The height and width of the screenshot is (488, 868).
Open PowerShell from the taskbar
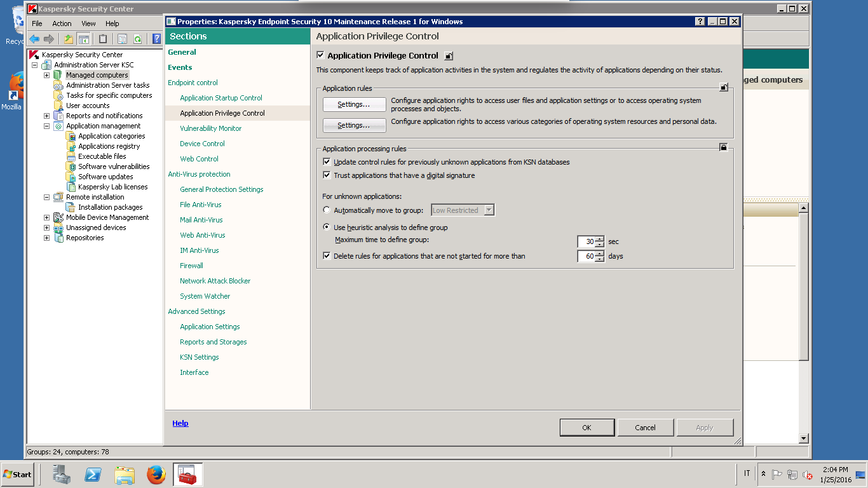click(93, 474)
